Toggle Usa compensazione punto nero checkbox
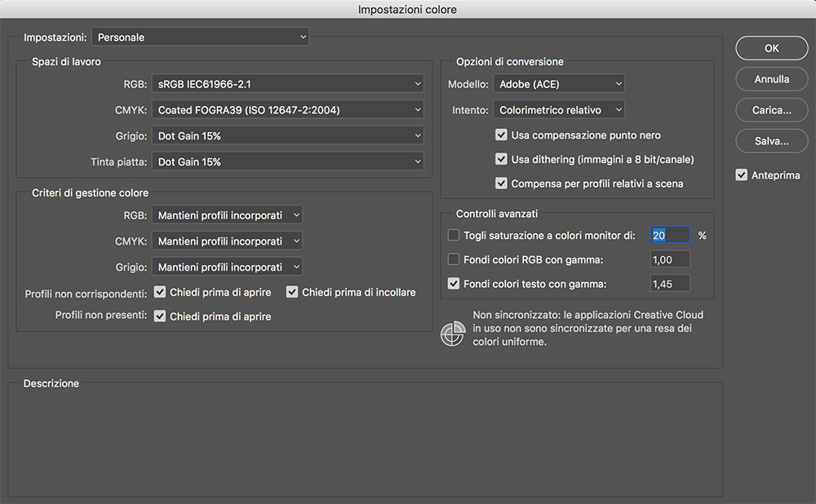This screenshot has width=816, height=504. pyautogui.click(x=502, y=135)
